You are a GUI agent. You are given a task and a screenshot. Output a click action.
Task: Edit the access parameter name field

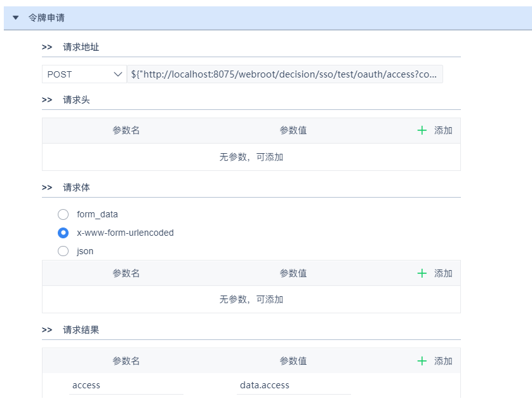pyautogui.click(x=126, y=385)
